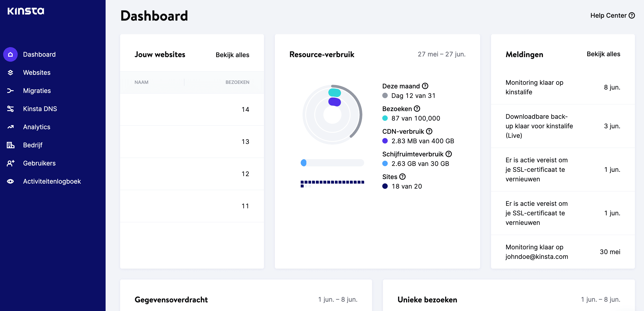Image resolution: width=644 pixels, height=311 pixels.
Task: Open the Schijfruimteverbruik info tooltip
Action: (449, 154)
